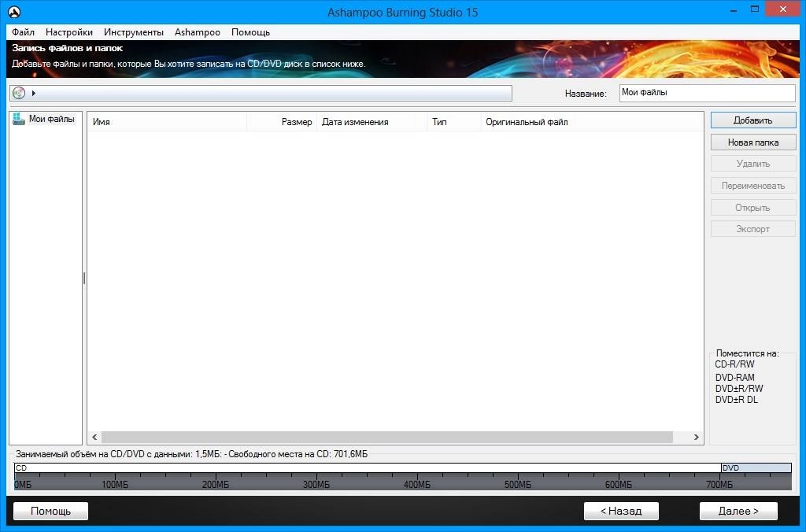Image resolution: width=806 pixels, height=532 pixels.
Task: Click the Добавить button
Action: [753, 120]
